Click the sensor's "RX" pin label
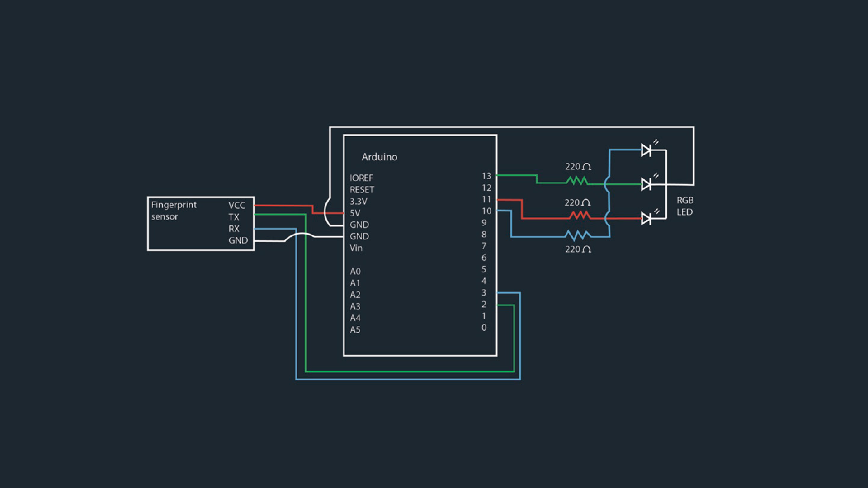868x488 pixels. point(234,229)
